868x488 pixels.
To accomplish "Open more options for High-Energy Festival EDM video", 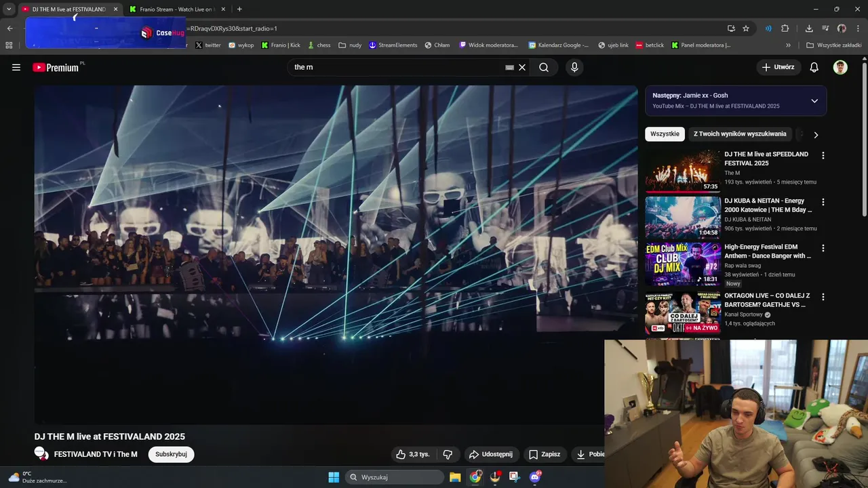I will pyautogui.click(x=823, y=248).
